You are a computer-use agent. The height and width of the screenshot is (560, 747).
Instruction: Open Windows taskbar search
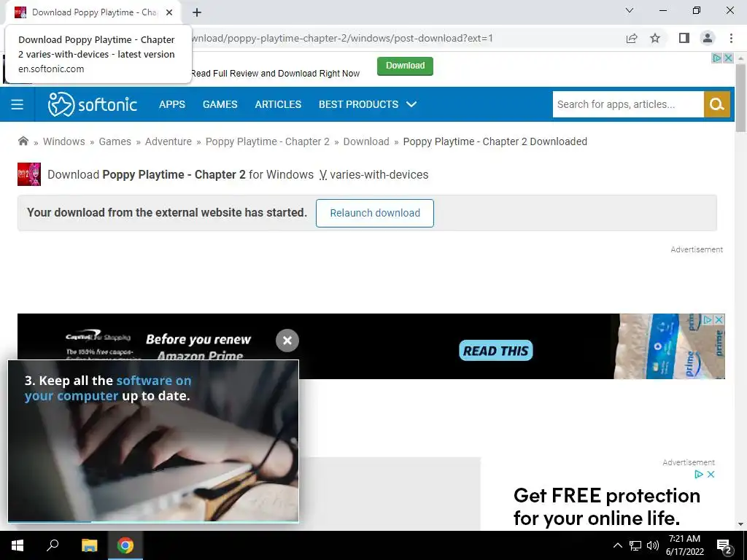tap(53, 545)
